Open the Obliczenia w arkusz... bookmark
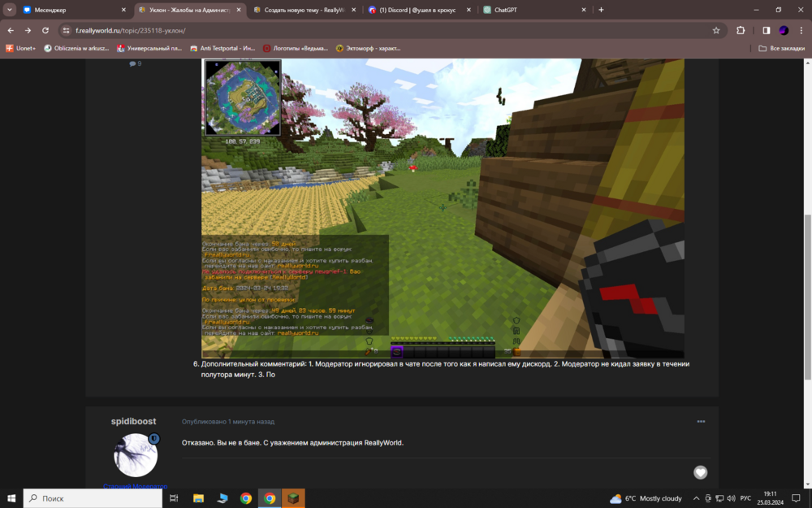The width and height of the screenshot is (812, 508). click(x=76, y=48)
